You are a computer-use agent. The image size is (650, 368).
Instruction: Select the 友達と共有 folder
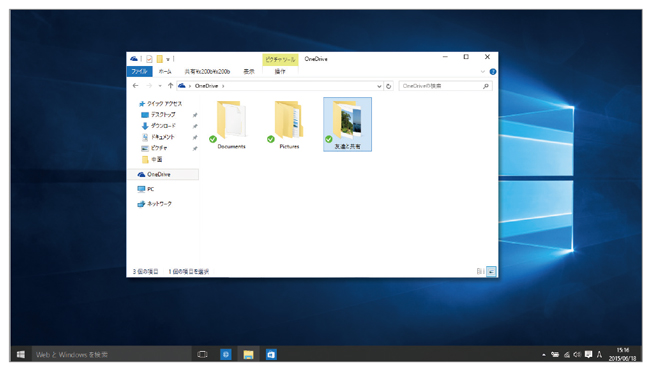347,124
